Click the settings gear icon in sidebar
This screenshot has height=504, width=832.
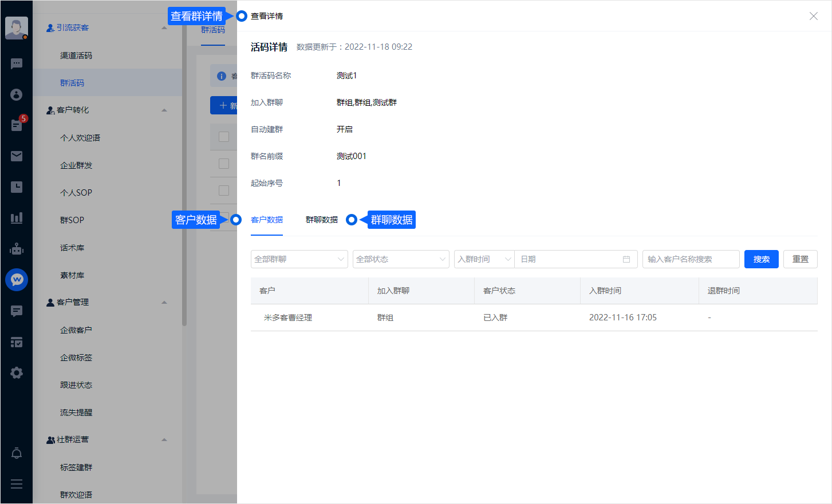(x=17, y=373)
